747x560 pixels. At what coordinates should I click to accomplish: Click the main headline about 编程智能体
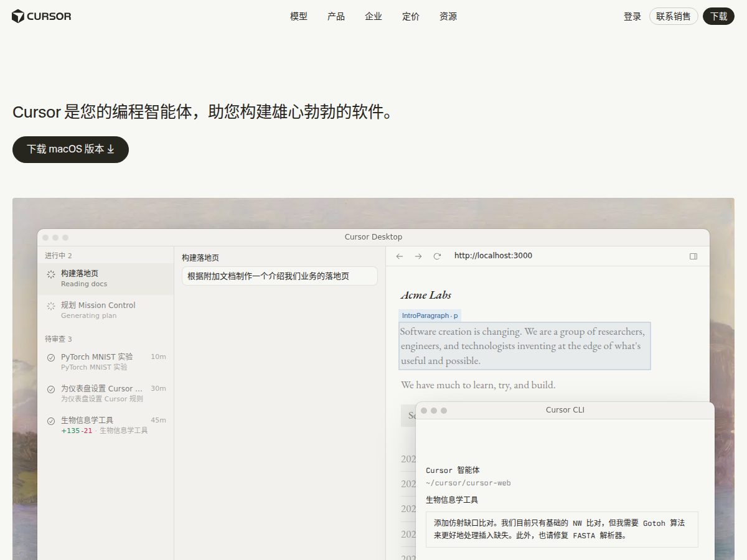205,112
